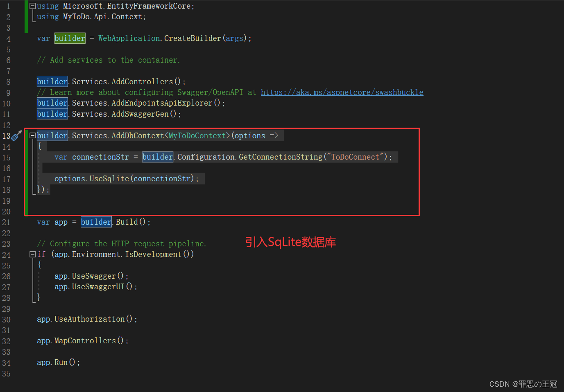564x392 pixels.
Task: Click line number 30 in gutter
Action: point(7,320)
